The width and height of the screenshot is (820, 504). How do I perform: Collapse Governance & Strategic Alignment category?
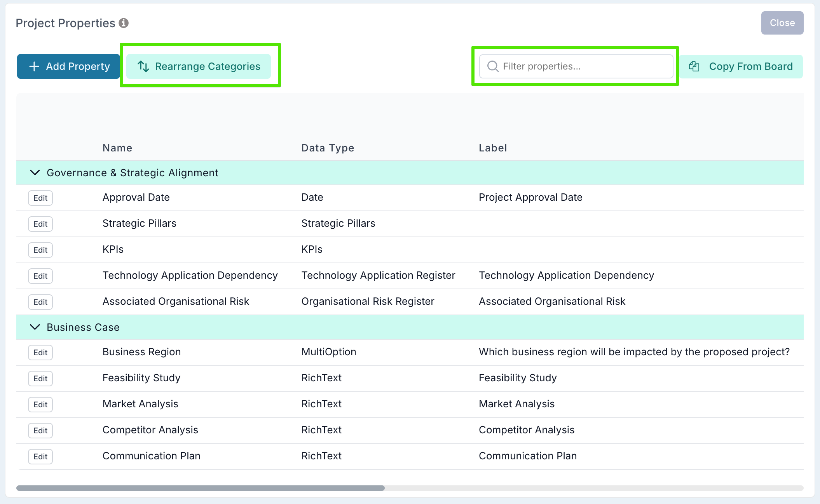tap(35, 172)
